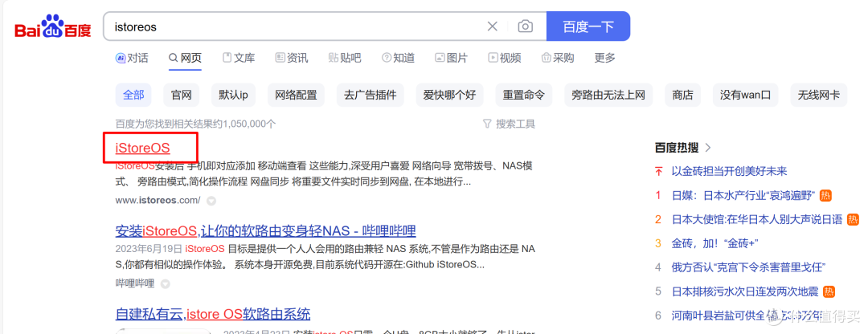Open hot topic 俄方否认"克宫下令杀害普里戈任"
This screenshot has width=868, height=334.
(749, 267)
